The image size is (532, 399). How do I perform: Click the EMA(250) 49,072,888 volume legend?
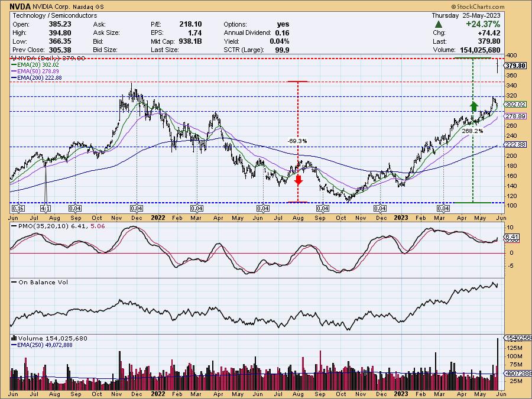42,345
